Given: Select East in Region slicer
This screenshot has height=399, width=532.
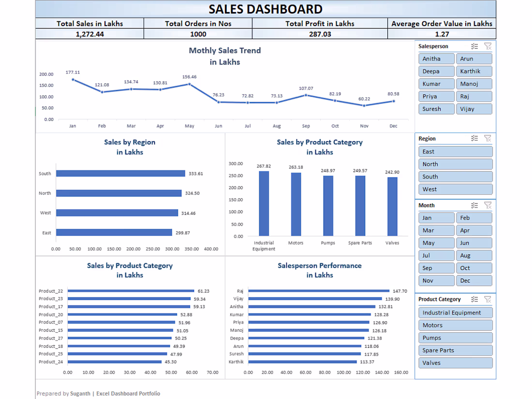Looking at the screenshot, I should [x=455, y=152].
